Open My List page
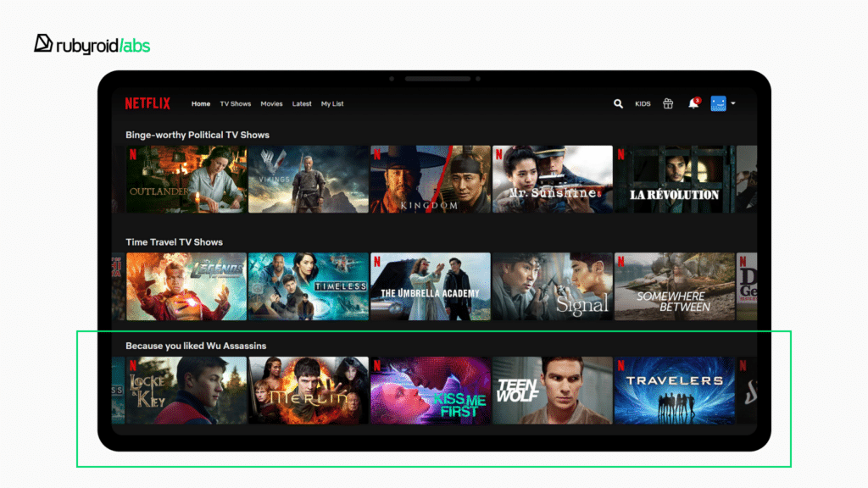The width and height of the screenshot is (868, 488). (x=332, y=104)
